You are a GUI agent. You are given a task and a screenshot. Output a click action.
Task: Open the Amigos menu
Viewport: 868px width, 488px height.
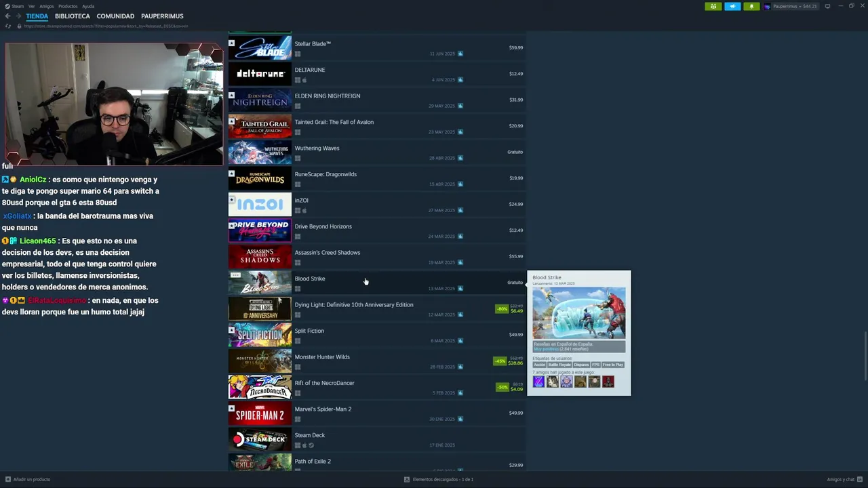(x=47, y=6)
